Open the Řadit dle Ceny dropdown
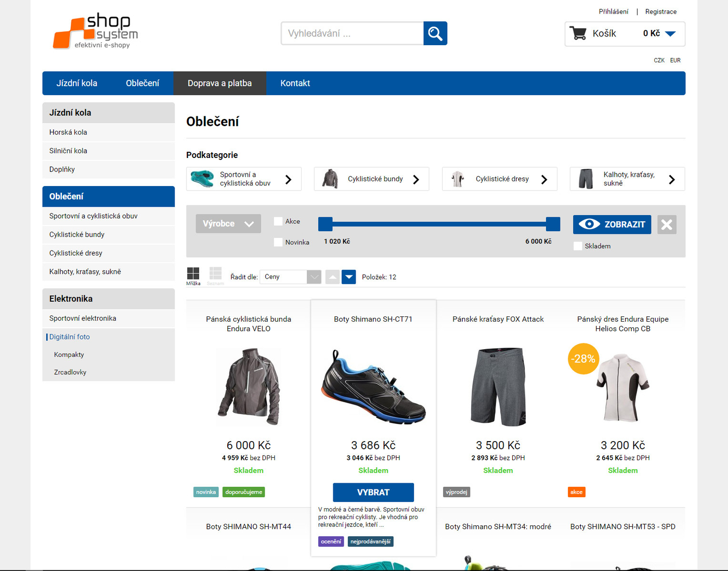The width and height of the screenshot is (728, 571). [x=291, y=277]
